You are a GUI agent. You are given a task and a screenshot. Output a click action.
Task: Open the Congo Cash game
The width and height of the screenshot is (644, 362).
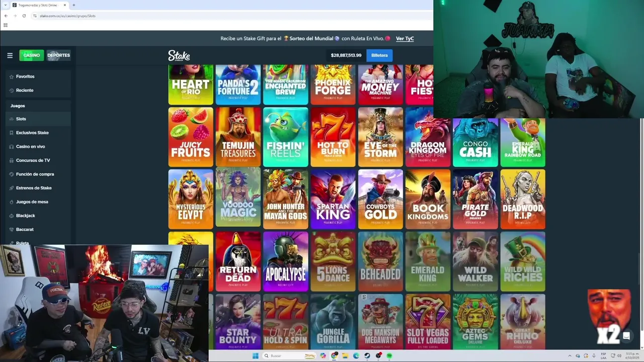point(475,142)
